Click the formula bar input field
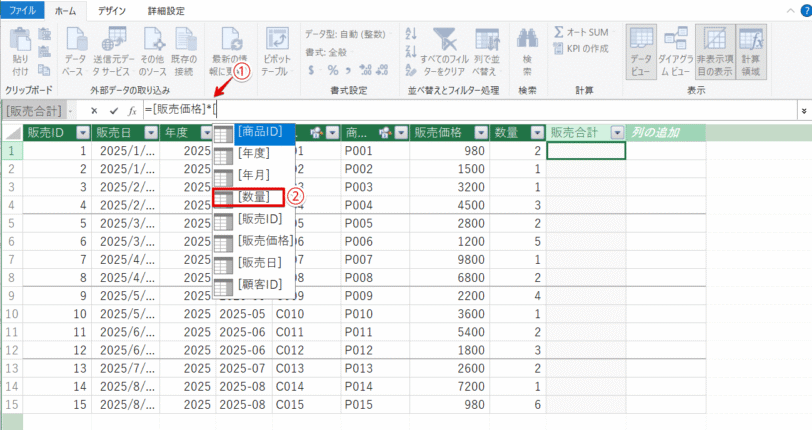The image size is (812, 430). coord(470,110)
